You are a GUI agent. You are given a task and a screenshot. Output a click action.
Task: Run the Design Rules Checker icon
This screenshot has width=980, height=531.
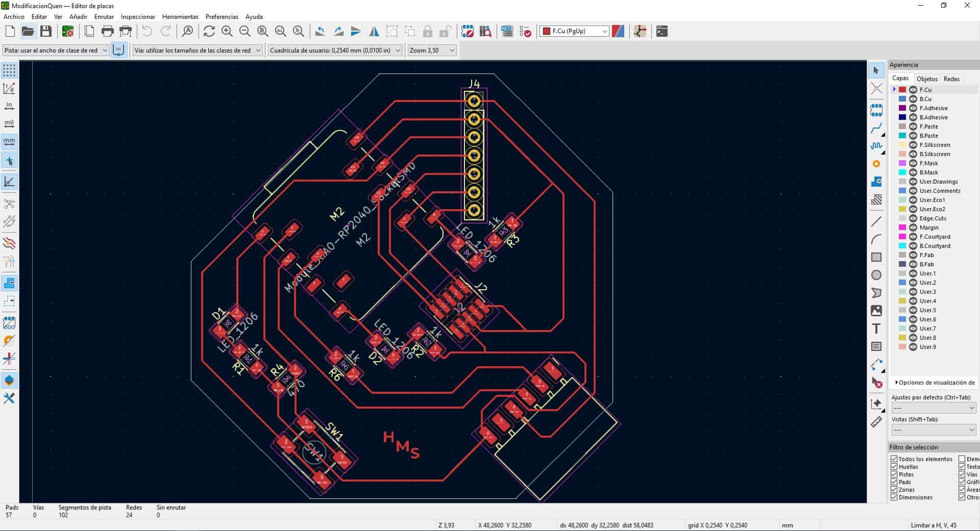tap(525, 32)
